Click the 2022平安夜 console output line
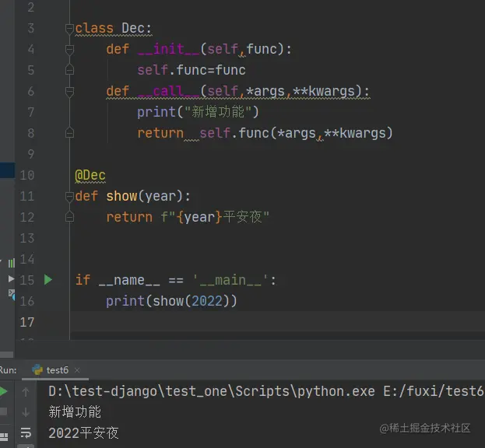 click(x=83, y=433)
